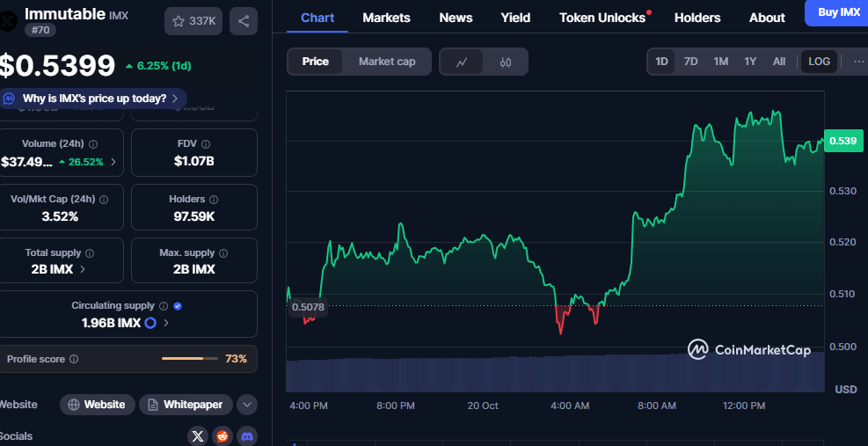This screenshot has height=446, width=868.
Task: Click the Buy IMX button
Action: (837, 12)
